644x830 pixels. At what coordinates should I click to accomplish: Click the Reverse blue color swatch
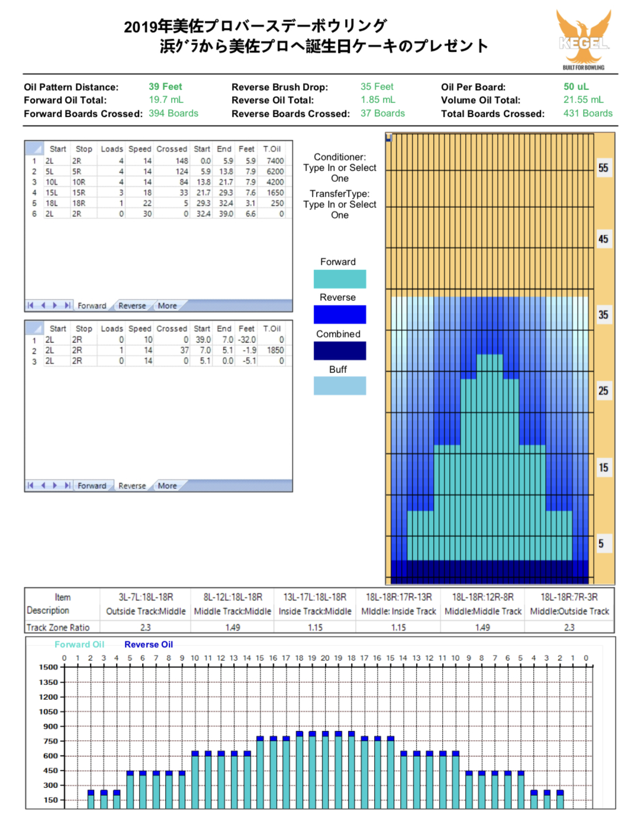[x=340, y=314]
